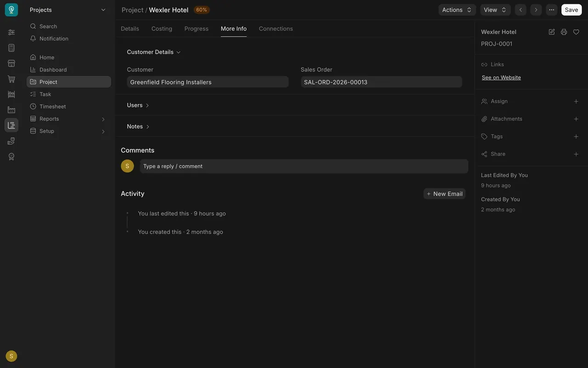Collapse the Customer Details section
The image size is (588, 368).
click(154, 52)
